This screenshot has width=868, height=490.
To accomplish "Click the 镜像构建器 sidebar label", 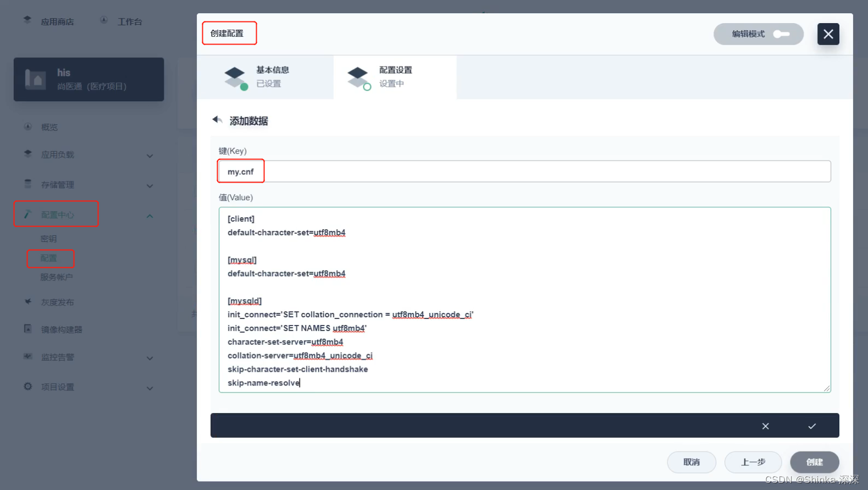I will tap(62, 329).
